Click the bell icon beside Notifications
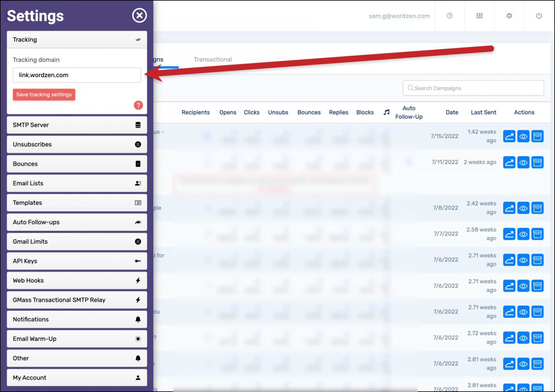Screen dimensions: 555x392 [x=138, y=319]
